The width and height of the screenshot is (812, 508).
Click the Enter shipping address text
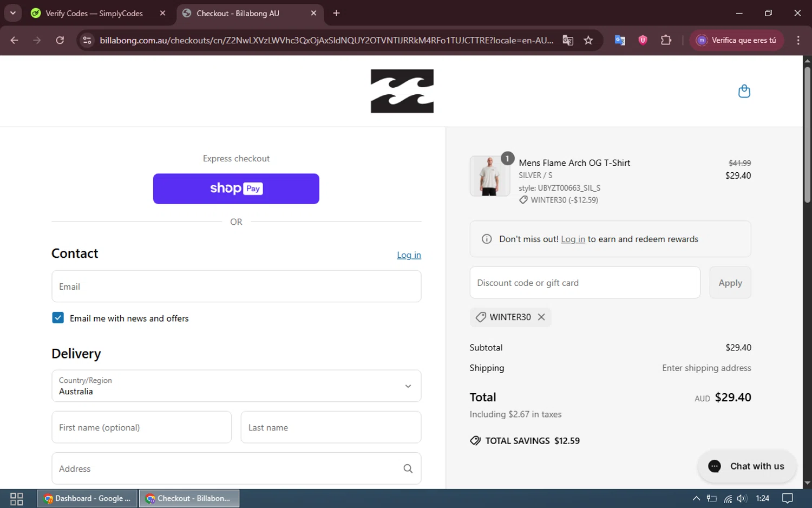[706, 368]
